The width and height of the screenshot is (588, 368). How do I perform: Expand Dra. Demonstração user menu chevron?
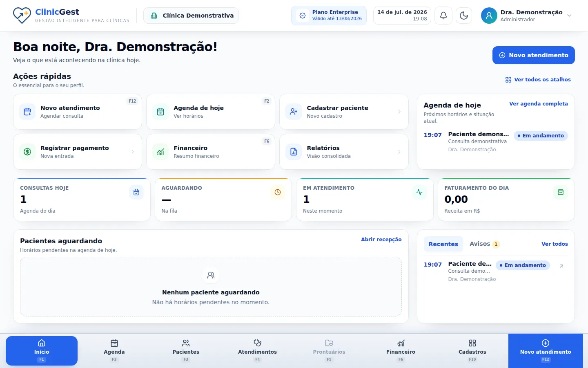click(x=569, y=16)
